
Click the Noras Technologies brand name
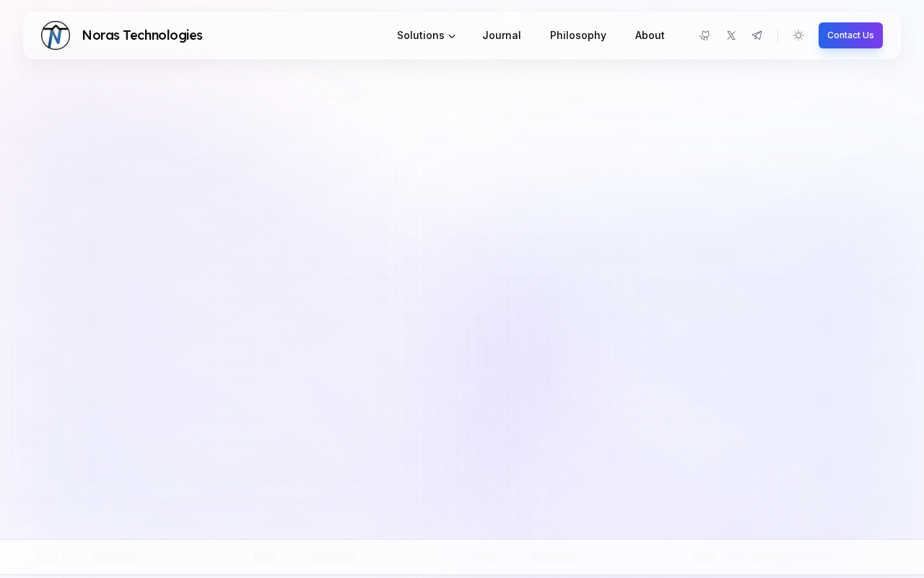[142, 35]
